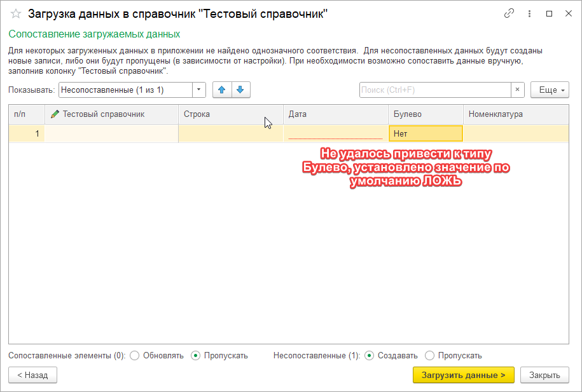Sort by the Строка column header

(x=229, y=114)
